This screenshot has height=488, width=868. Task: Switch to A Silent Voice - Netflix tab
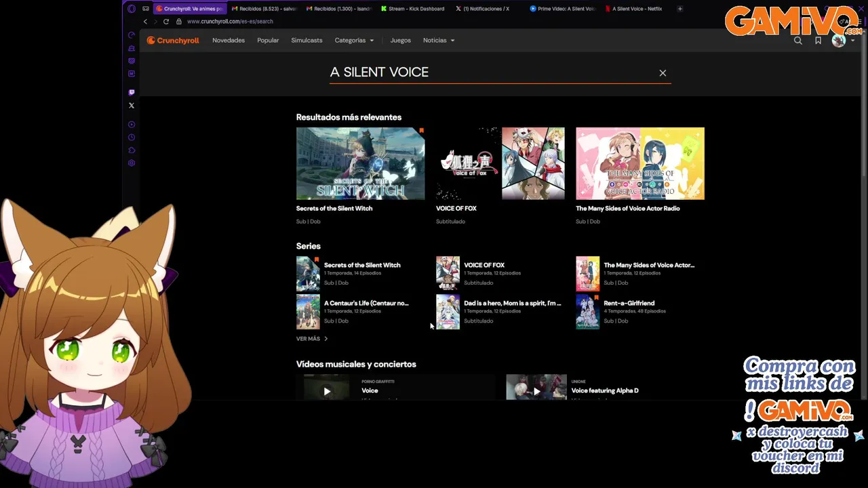tap(637, 9)
